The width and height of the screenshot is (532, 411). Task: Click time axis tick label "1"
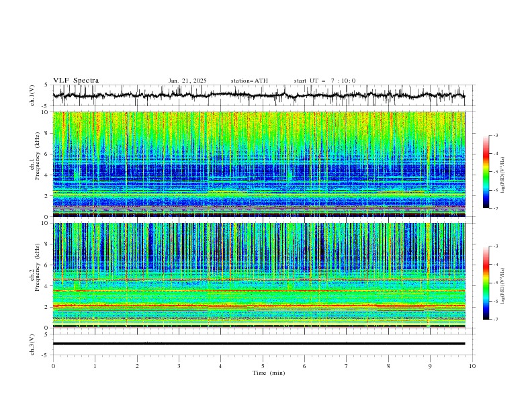tap(95, 366)
